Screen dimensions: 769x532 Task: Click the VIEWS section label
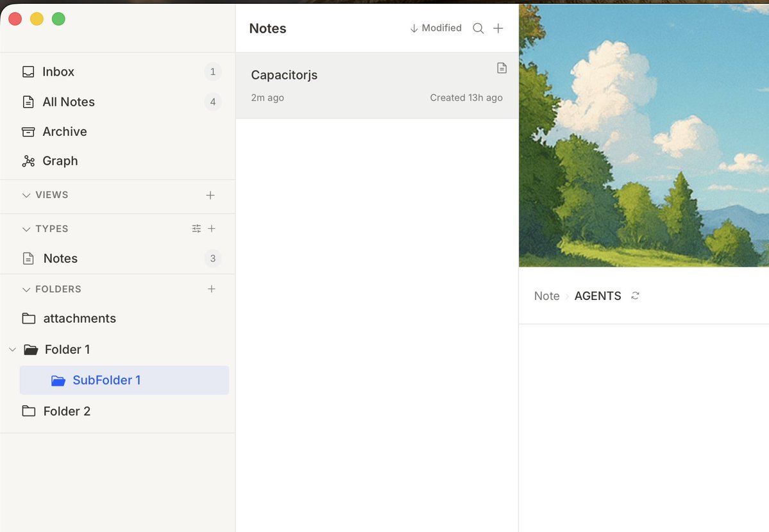point(52,195)
